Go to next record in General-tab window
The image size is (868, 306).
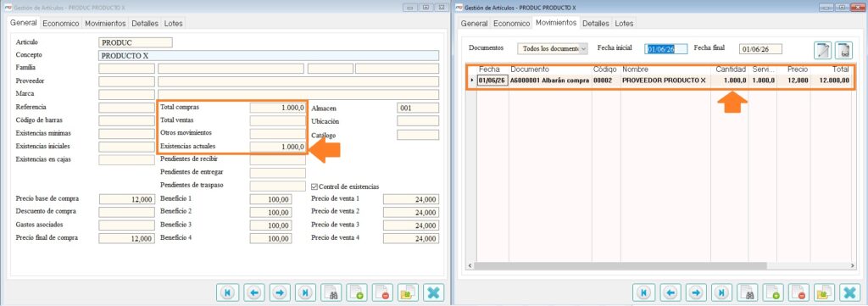pyautogui.click(x=280, y=292)
